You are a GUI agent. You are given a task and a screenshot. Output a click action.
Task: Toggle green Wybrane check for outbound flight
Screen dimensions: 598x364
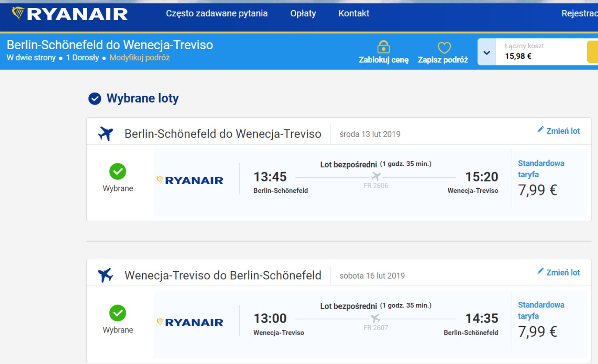point(118,172)
